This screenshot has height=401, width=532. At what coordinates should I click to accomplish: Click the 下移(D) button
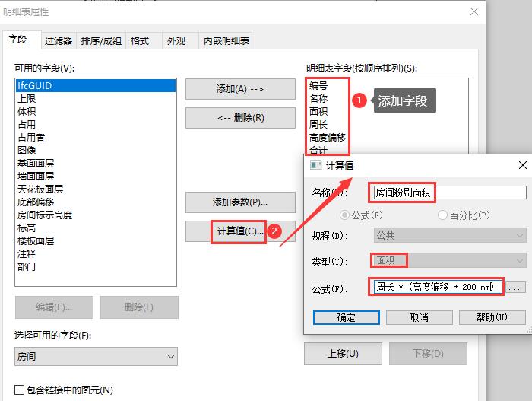[428, 353]
